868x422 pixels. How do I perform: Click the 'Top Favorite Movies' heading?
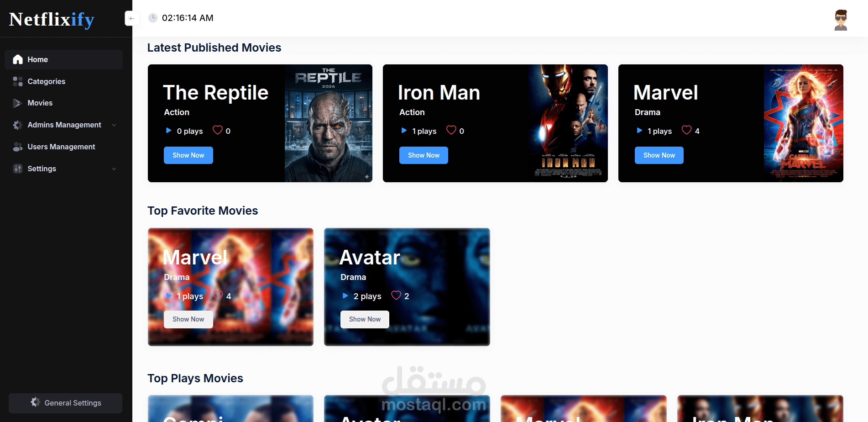pyautogui.click(x=203, y=211)
